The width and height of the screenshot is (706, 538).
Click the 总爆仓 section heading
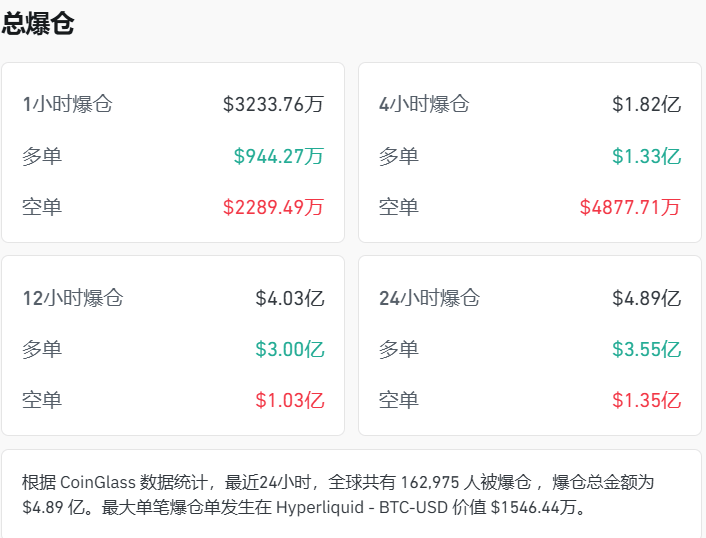(38, 25)
